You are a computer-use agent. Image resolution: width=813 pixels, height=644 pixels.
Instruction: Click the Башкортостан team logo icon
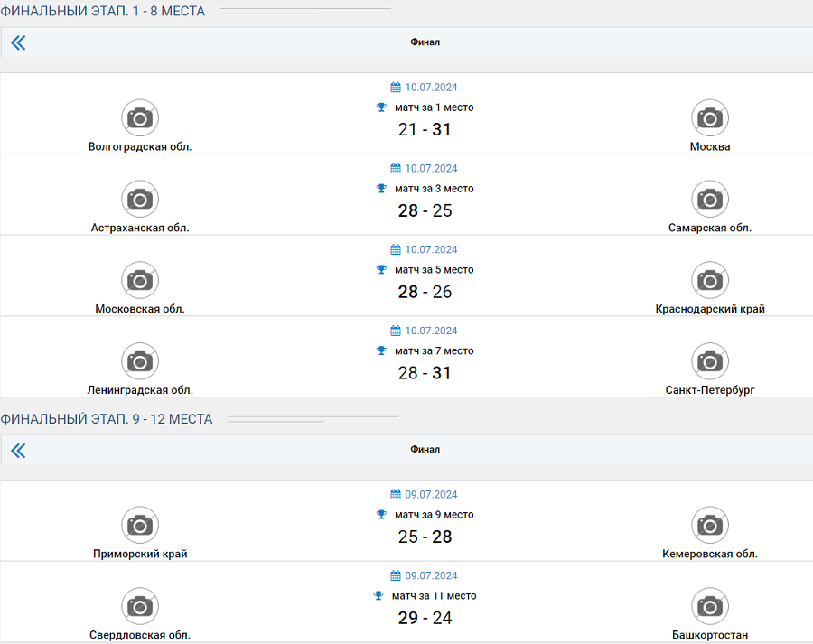[710, 606]
